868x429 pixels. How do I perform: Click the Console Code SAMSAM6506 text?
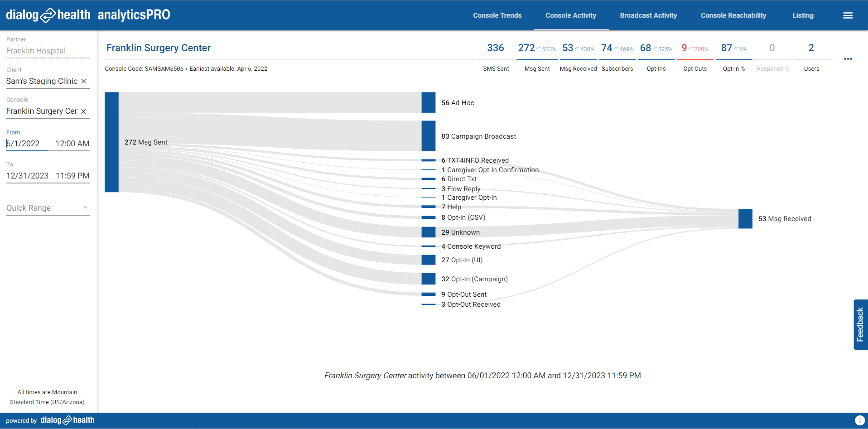click(144, 69)
